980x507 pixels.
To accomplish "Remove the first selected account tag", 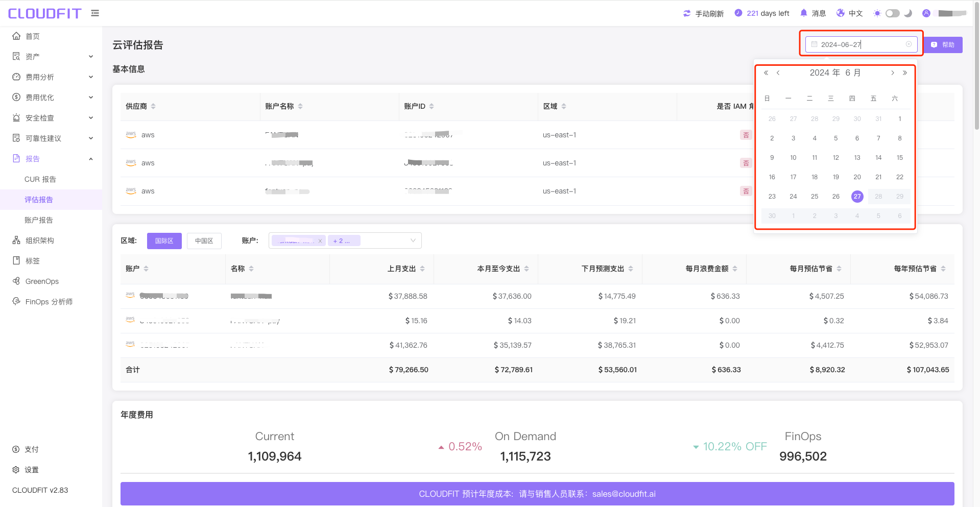I will pyautogui.click(x=320, y=241).
